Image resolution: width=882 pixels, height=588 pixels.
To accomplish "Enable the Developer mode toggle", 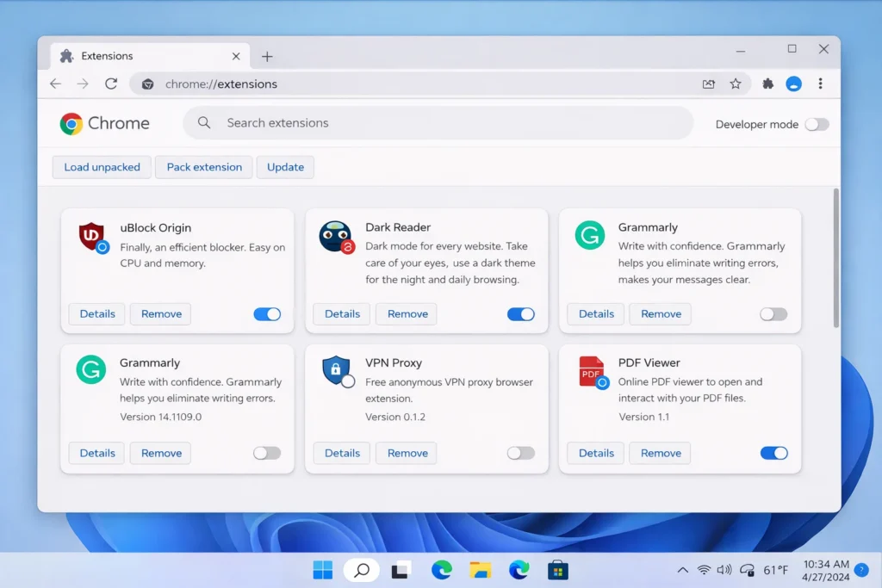I will click(x=816, y=124).
